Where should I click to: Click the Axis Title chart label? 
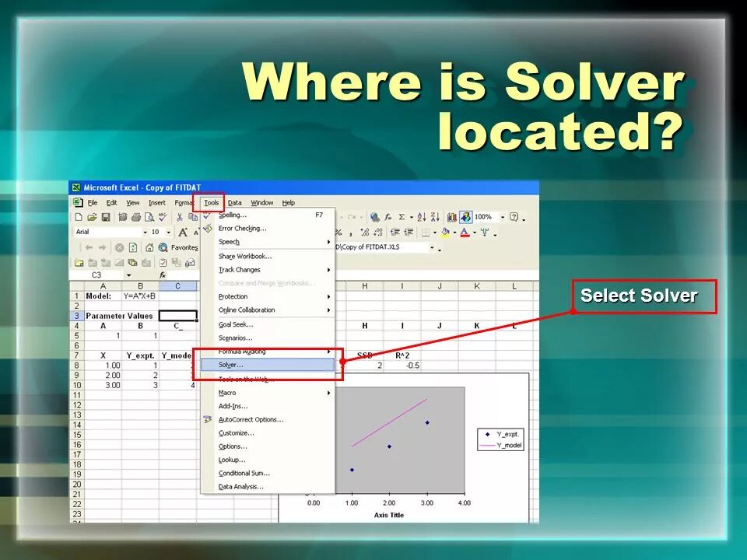pos(389,515)
